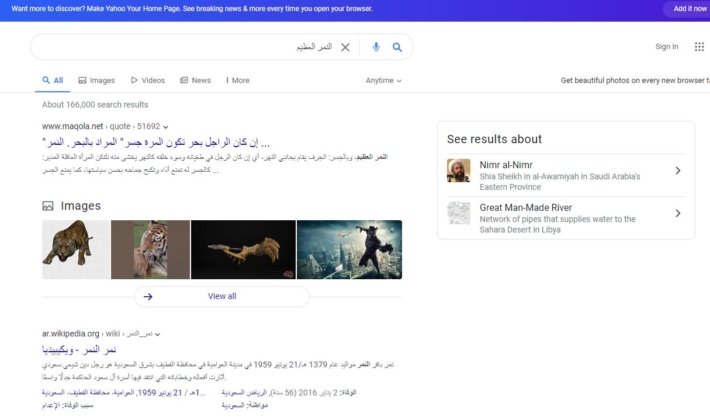This screenshot has height=420, width=710.
Task: Click the arrow icon beside View all
Action: tap(148, 297)
